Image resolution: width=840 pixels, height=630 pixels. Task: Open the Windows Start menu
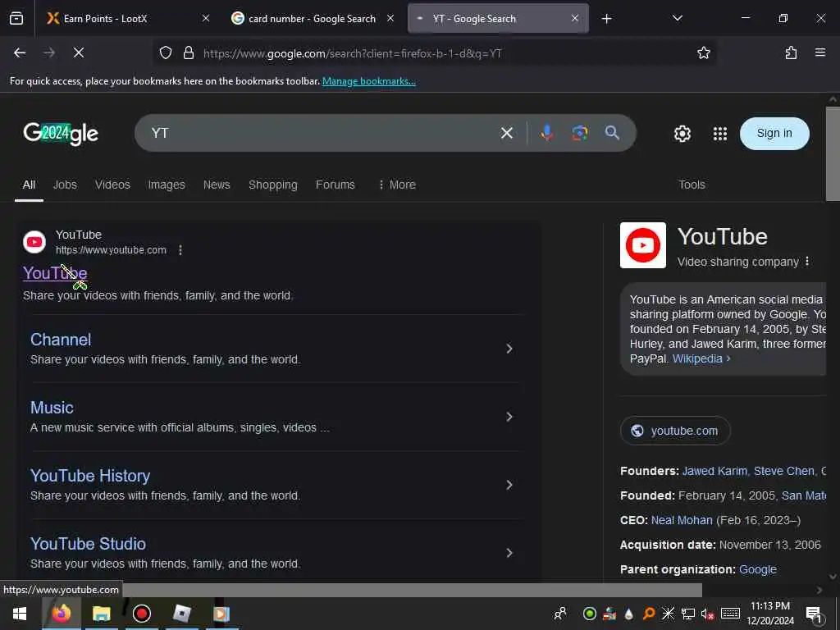point(20,614)
